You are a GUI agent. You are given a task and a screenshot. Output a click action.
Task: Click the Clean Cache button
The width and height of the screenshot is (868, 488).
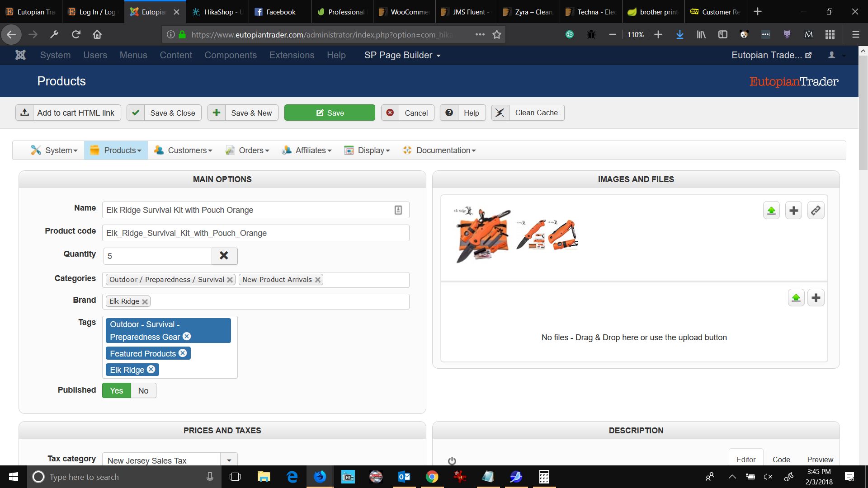click(528, 113)
